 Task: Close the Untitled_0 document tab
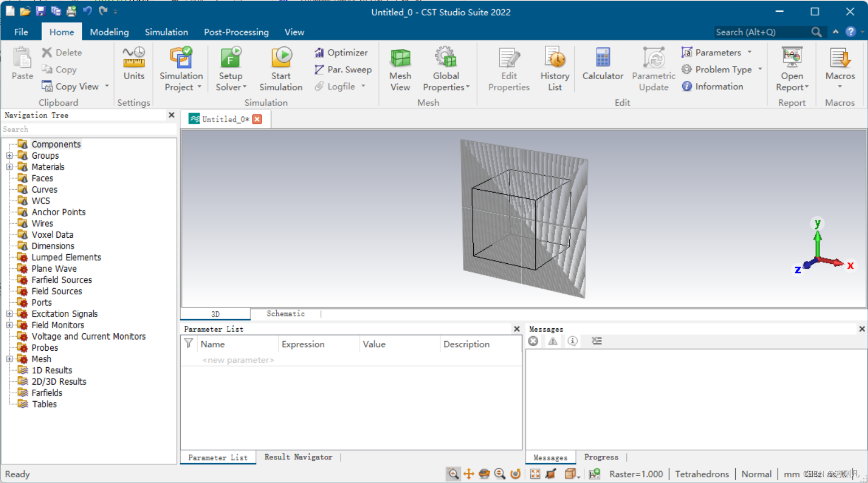coord(257,119)
